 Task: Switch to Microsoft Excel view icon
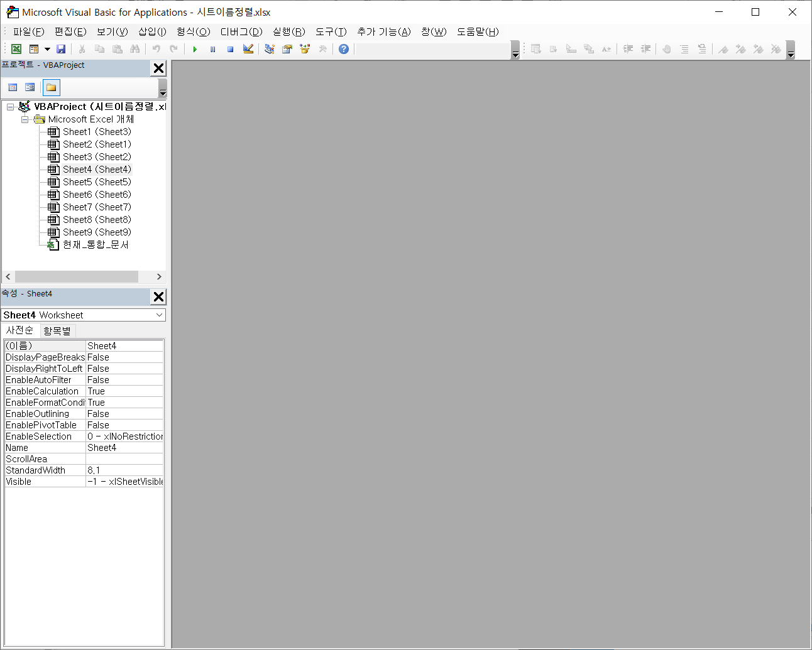pos(16,49)
